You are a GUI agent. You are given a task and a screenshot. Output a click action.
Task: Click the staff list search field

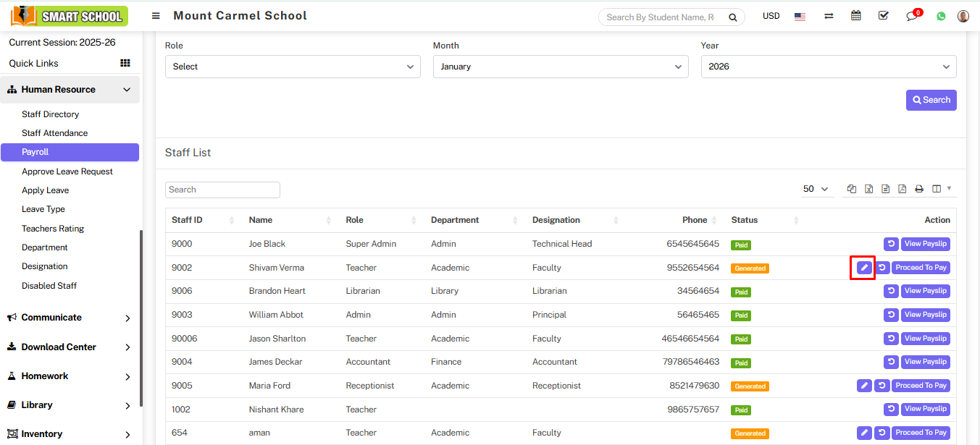[x=222, y=190]
